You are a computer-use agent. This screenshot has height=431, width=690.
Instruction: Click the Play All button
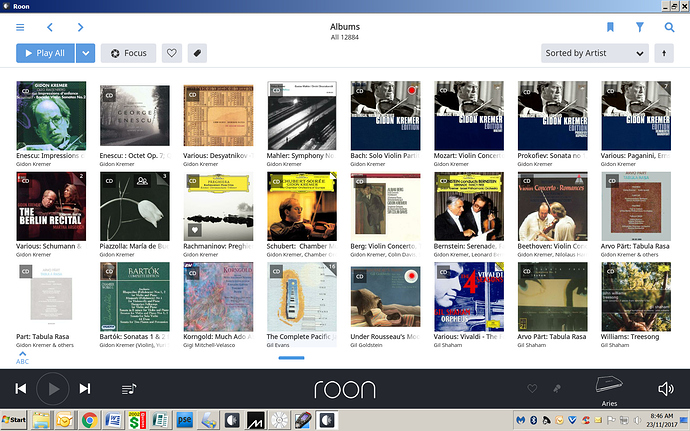click(x=45, y=53)
